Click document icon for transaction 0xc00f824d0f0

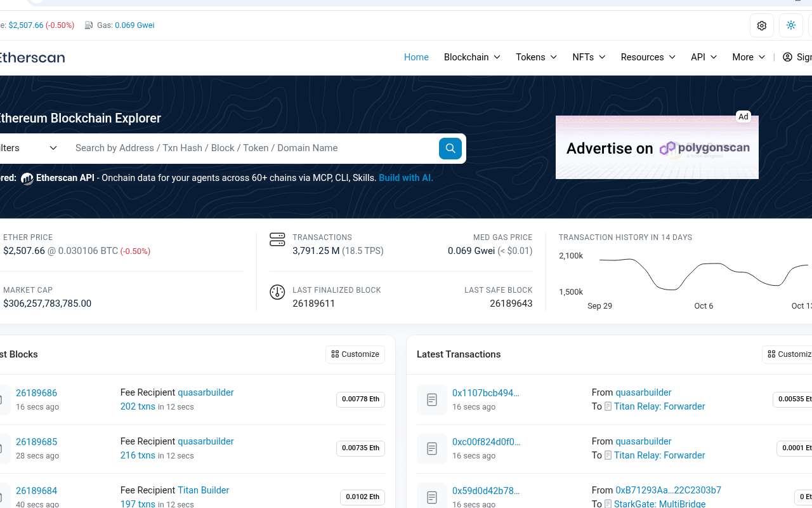click(x=432, y=448)
